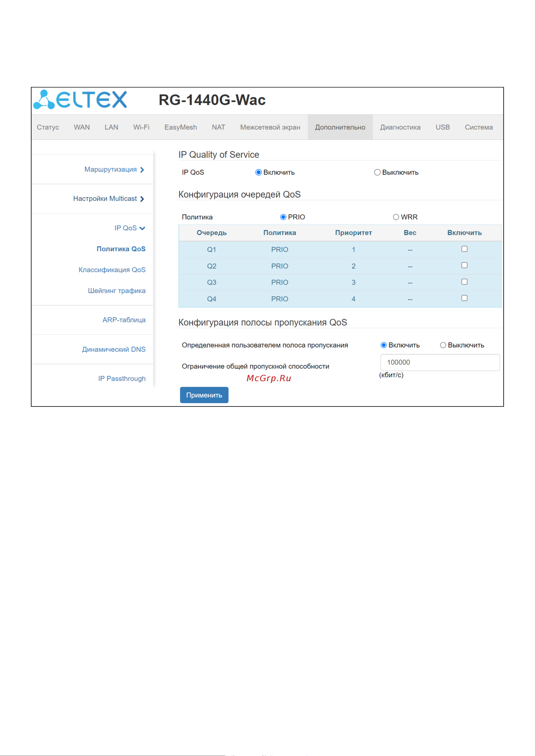Viewport: 535px width, 756px height.
Task: Expand the Настройки Multicast chevron
Action: pyautogui.click(x=142, y=199)
